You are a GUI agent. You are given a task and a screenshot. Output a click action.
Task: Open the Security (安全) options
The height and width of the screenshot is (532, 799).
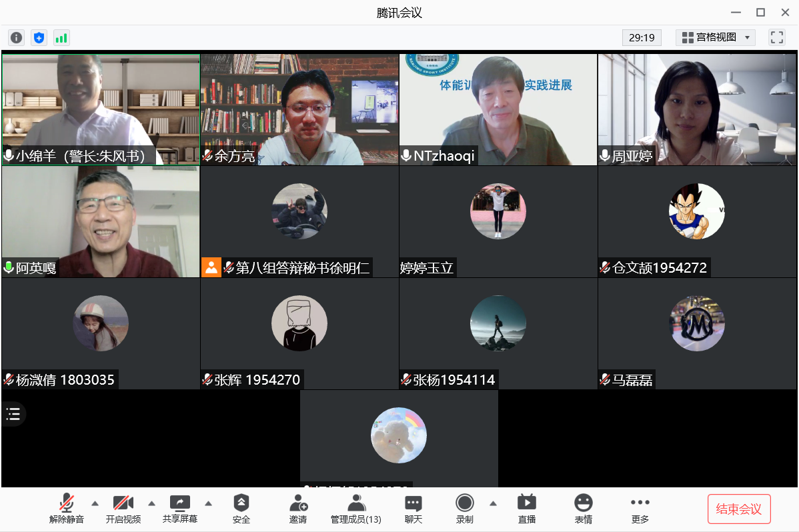pos(241,509)
